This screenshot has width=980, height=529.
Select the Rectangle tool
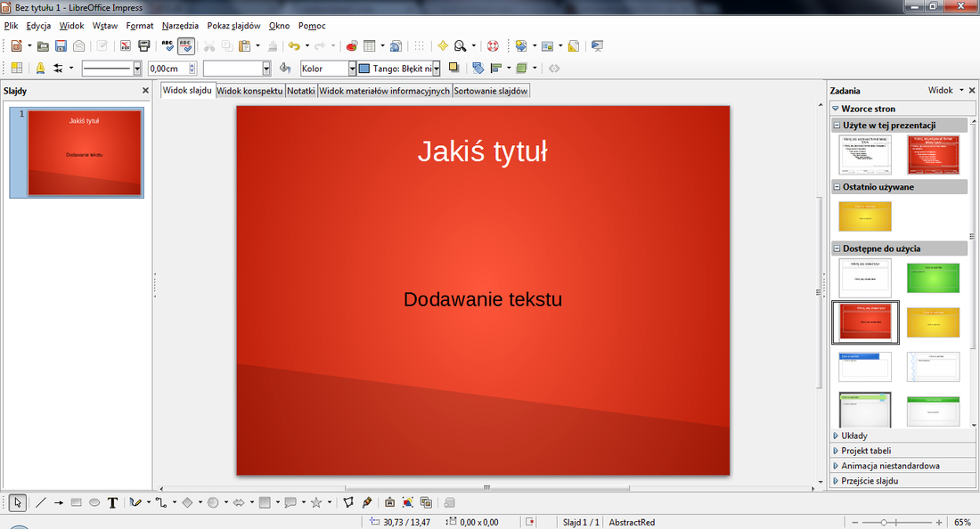77,502
